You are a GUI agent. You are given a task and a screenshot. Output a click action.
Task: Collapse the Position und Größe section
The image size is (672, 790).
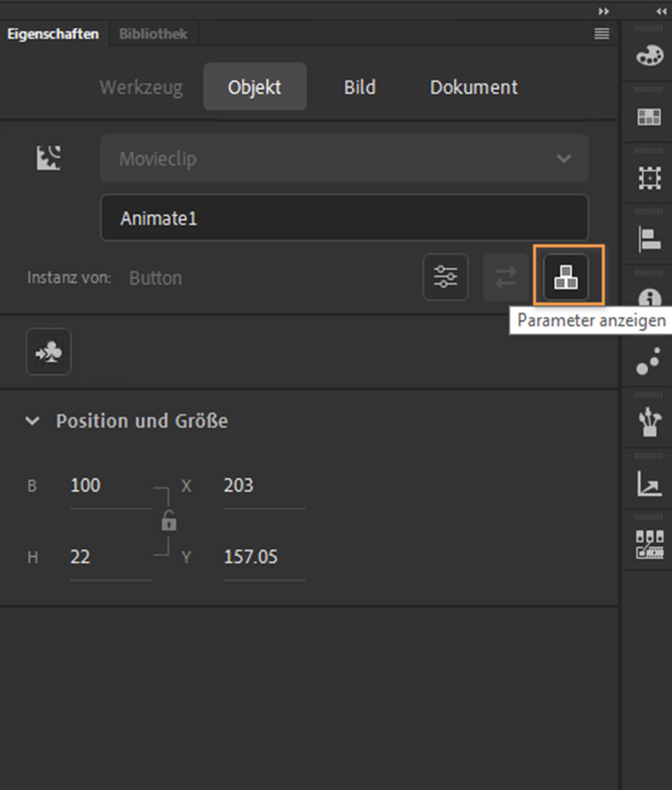click(32, 421)
